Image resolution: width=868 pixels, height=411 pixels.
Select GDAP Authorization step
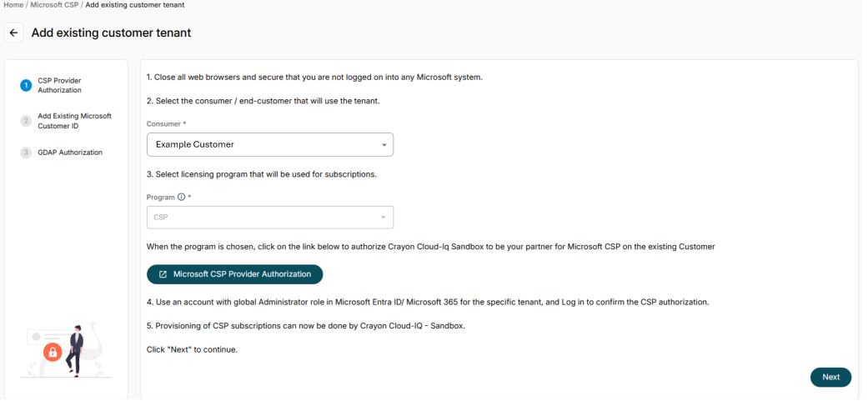[x=70, y=153]
